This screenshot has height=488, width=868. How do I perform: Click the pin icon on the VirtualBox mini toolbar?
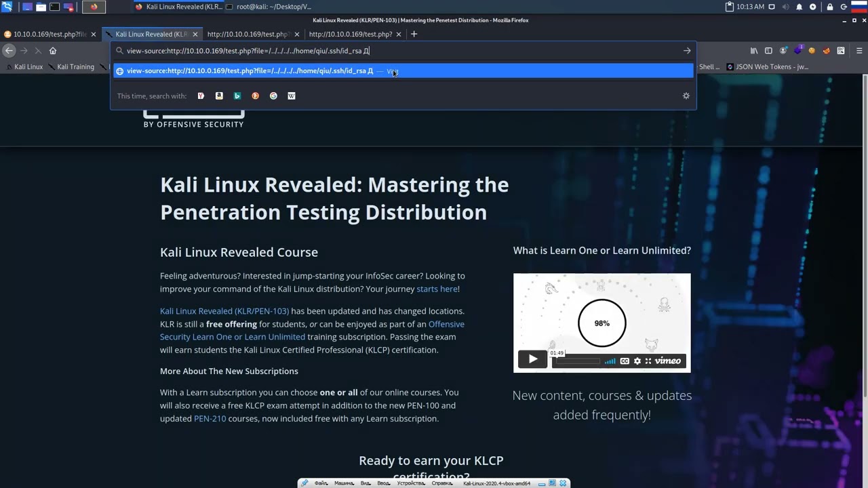point(304,483)
